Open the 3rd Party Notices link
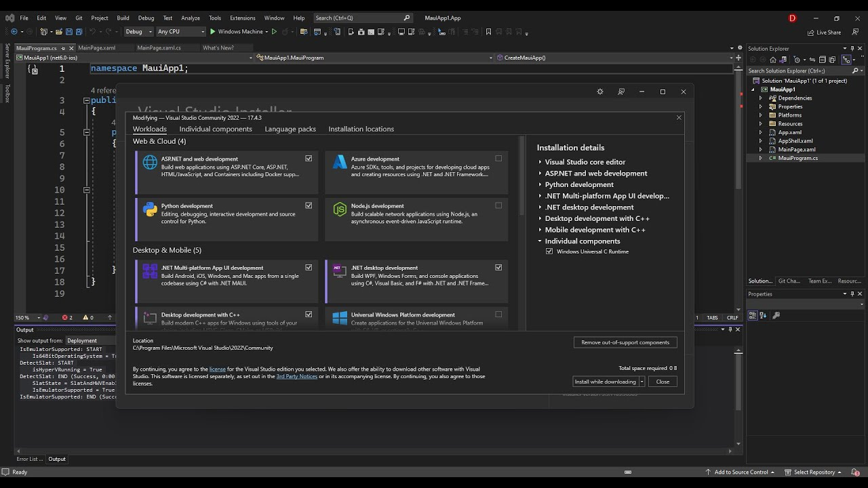This screenshot has height=488, width=868. (x=296, y=376)
